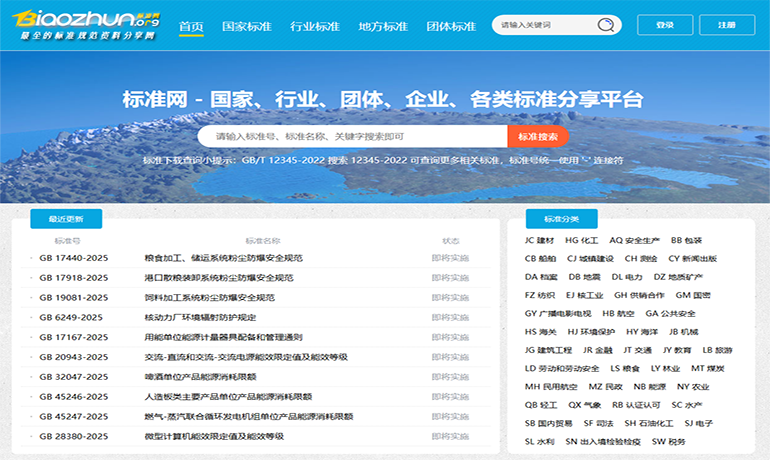Open the 地方标准 navigation tab

click(x=383, y=26)
